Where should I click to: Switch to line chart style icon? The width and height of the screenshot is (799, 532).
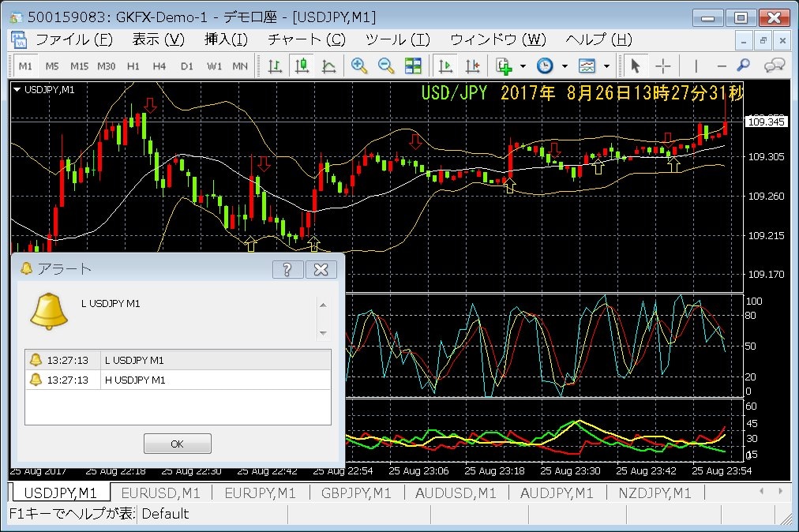pos(328,66)
